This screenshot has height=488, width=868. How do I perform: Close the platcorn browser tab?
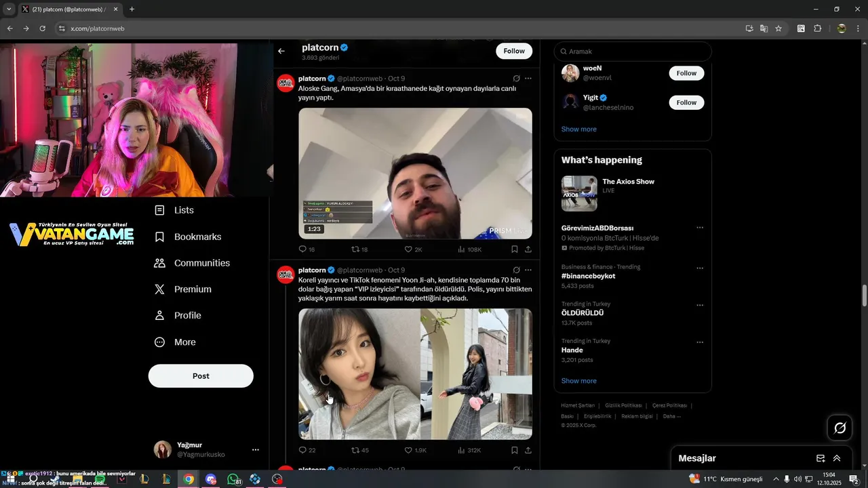point(115,9)
